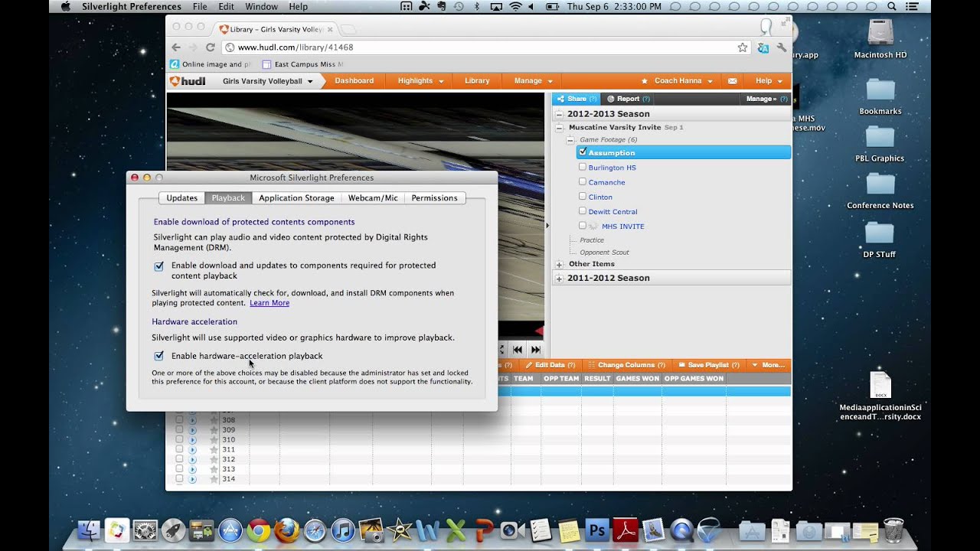Check the Clinton checkbox
980x551 pixels.
tap(583, 196)
